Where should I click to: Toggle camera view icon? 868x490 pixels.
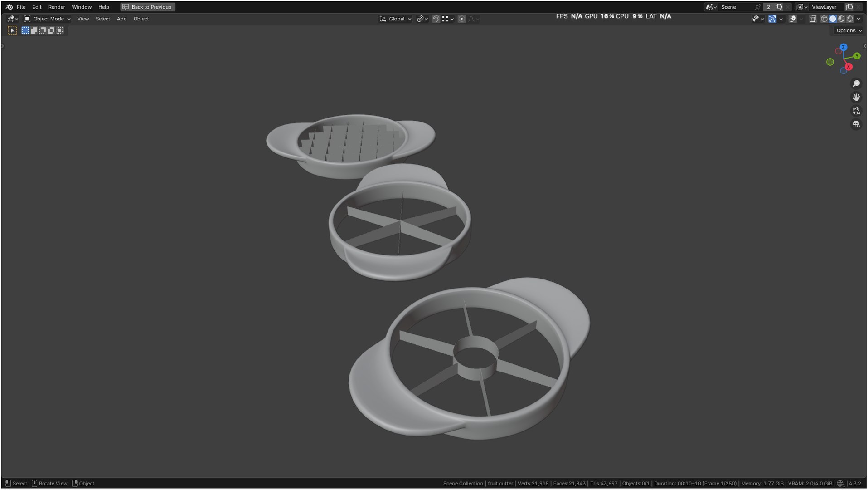tap(856, 111)
